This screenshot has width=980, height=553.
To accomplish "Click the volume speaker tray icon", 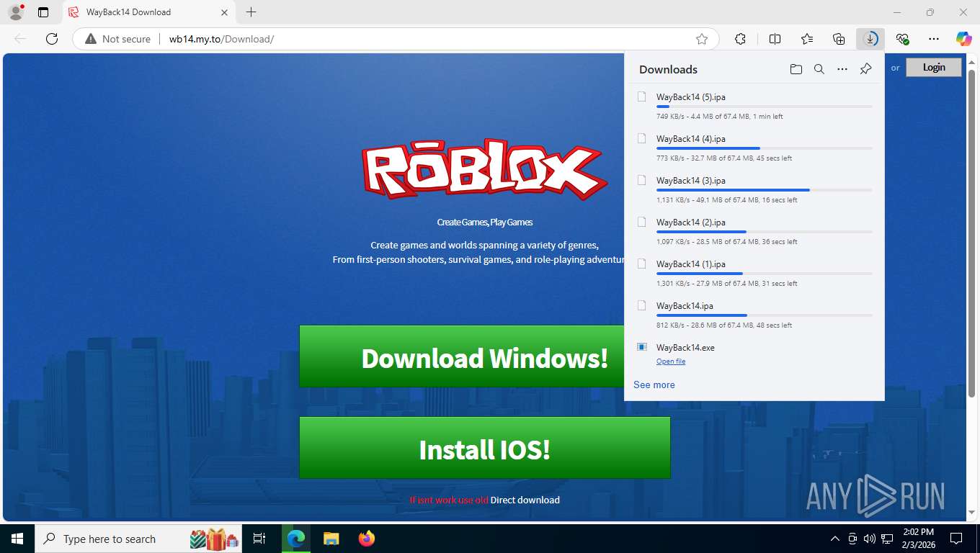I will 869,539.
